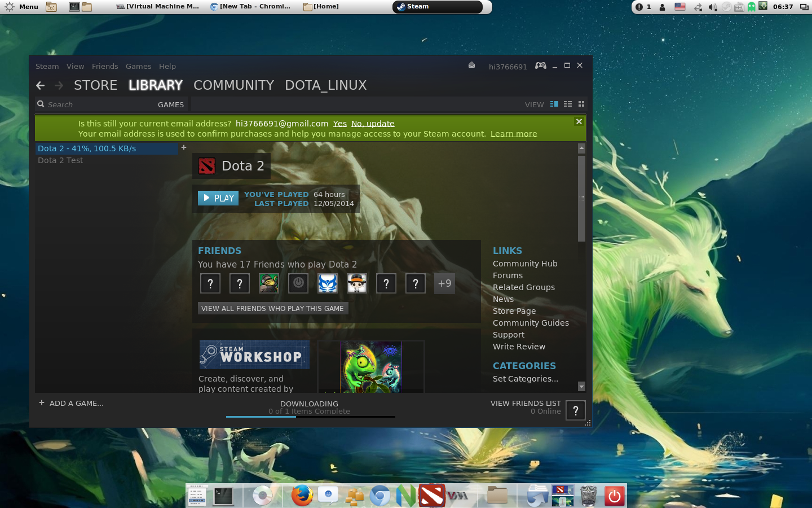Click scrollbar down arrow in game details
Screen dimensions: 812x508
coord(581,387)
